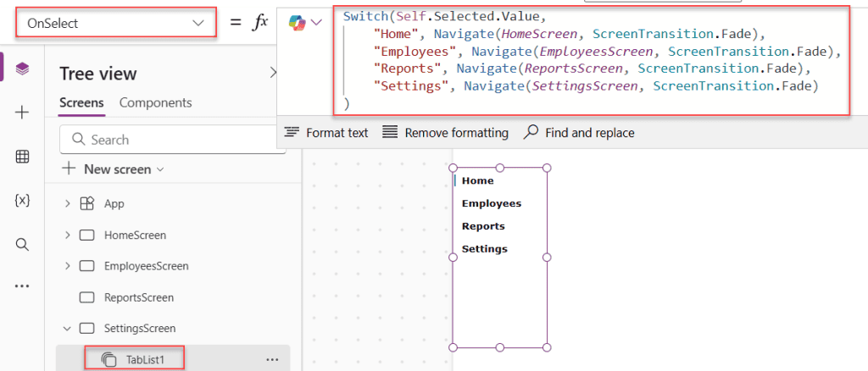868x371 pixels.
Task: Click HomeScreen text in the formula
Action: click(x=539, y=34)
